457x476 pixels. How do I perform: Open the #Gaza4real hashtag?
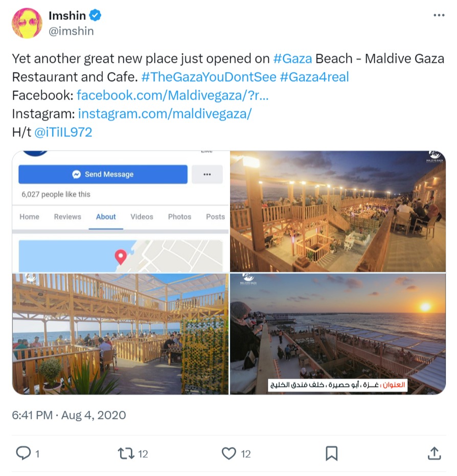pyautogui.click(x=314, y=77)
